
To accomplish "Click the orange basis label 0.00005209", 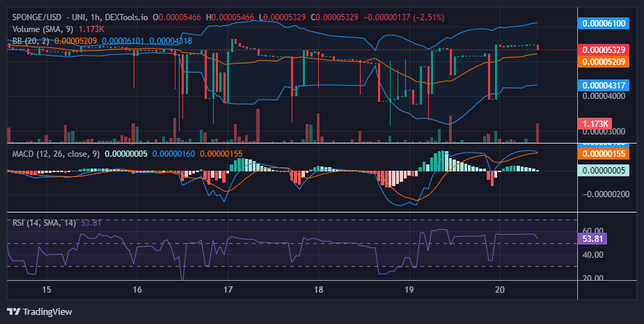I will coord(604,62).
